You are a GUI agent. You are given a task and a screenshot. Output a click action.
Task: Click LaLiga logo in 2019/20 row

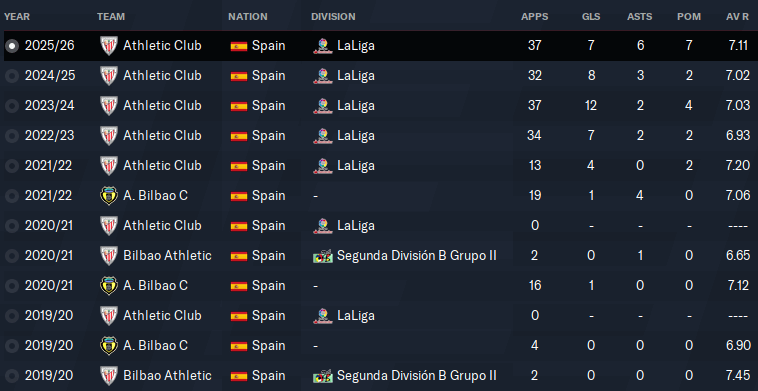[x=322, y=316]
